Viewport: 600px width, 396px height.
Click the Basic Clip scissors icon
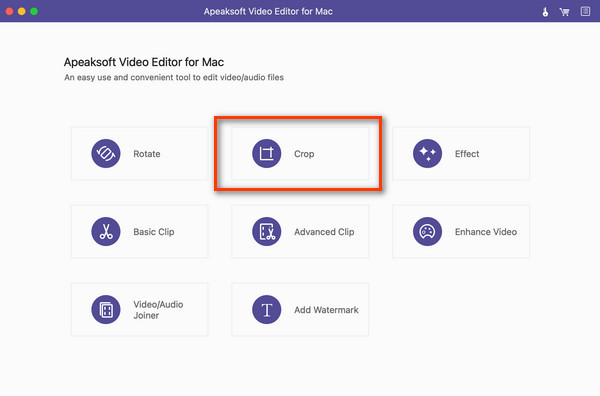(106, 231)
